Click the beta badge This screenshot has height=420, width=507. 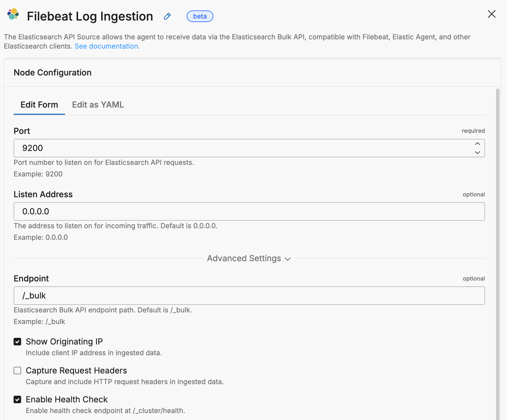point(200,16)
